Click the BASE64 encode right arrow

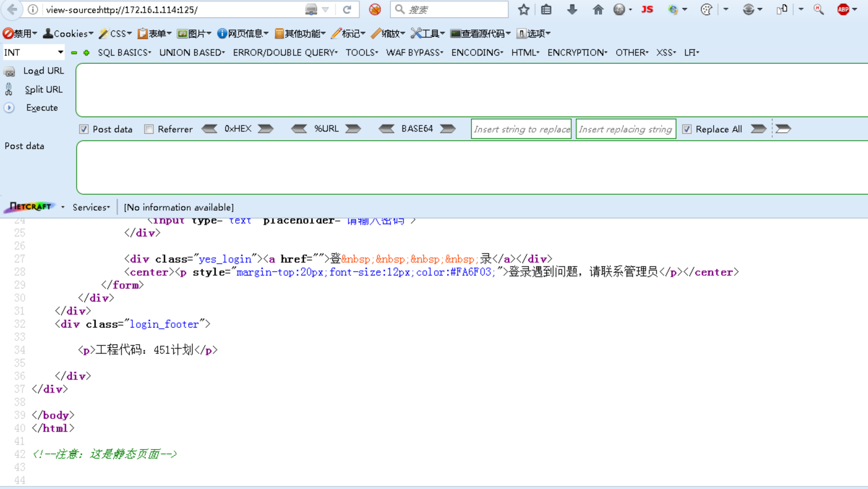coord(448,129)
